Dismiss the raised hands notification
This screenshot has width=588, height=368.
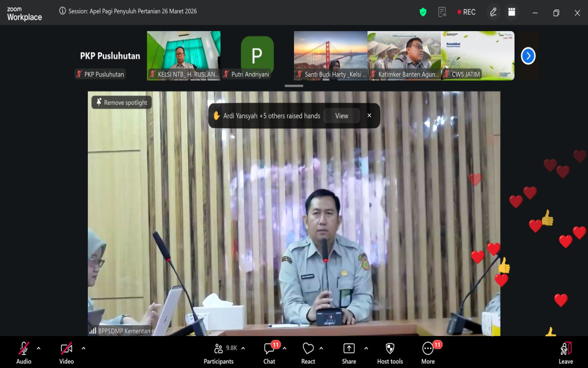(x=369, y=115)
